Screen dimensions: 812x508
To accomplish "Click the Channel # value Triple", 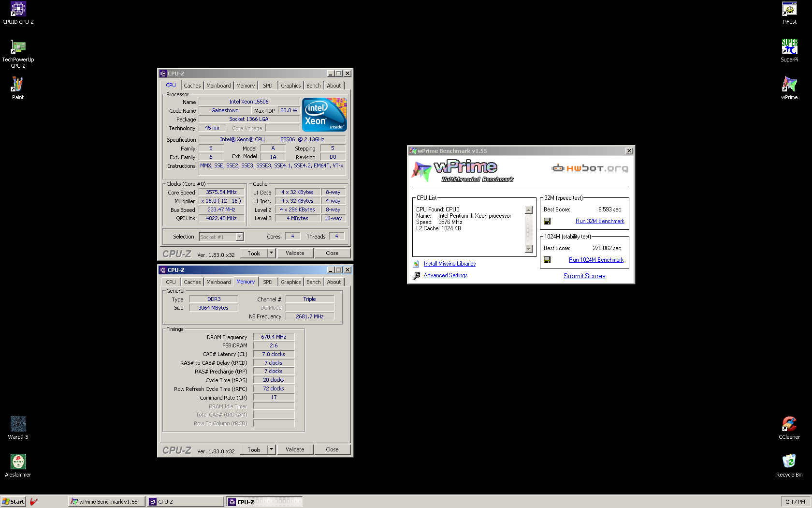I will [310, 299].
